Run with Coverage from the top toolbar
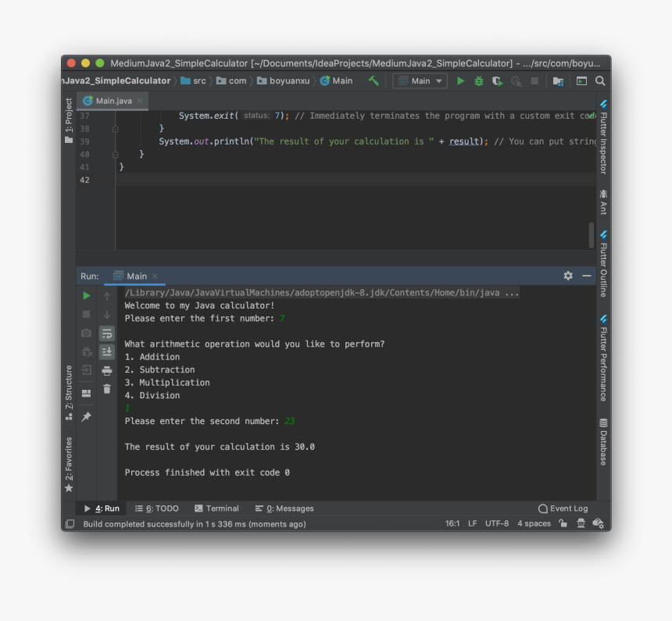Image resolution: width=672 pixels, height=621 pixels. (497, 80)
